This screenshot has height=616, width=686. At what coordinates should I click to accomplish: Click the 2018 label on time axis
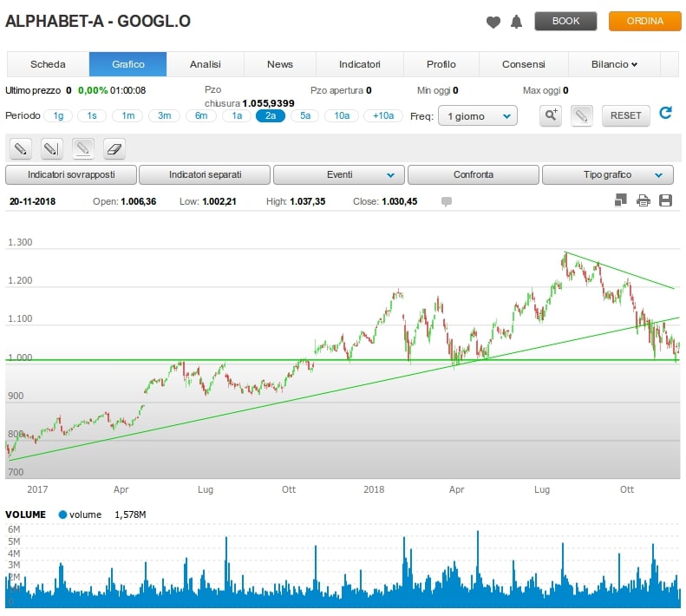[x=374, y=489]
